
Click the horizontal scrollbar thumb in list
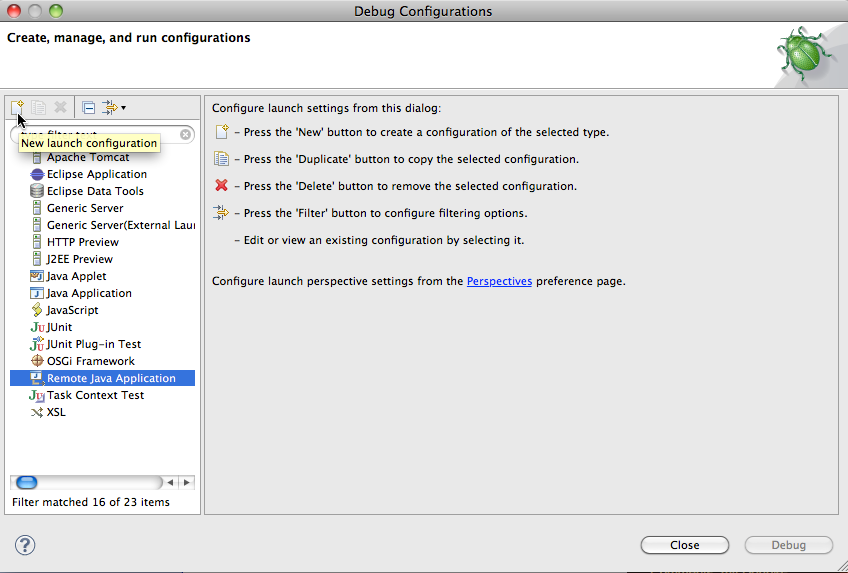[26, 482]
